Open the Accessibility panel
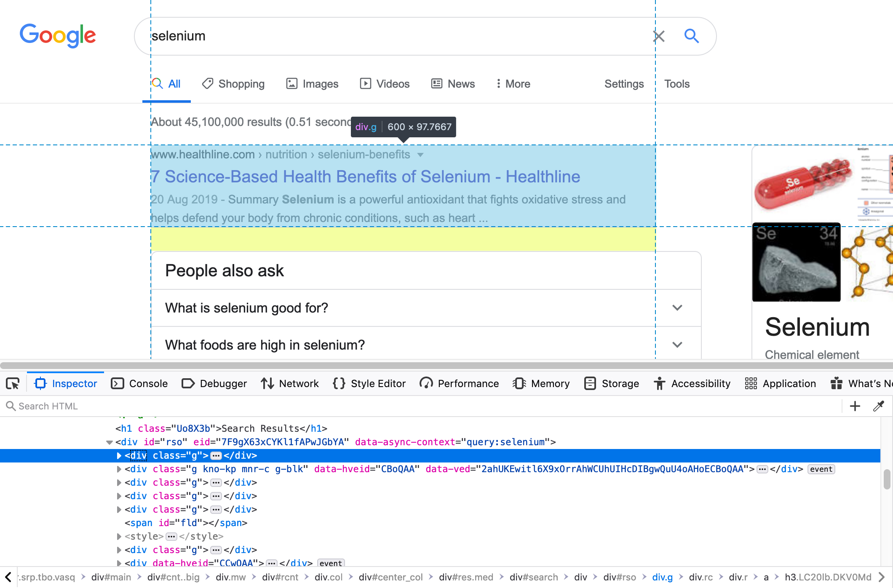This screenshot has height=588, width=893. pos(692,384)
